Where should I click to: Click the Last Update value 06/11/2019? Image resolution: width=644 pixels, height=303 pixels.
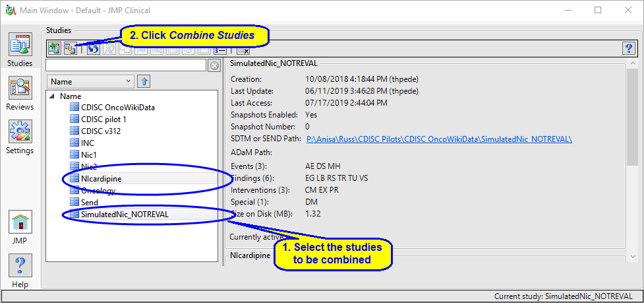click(x=362, y=91)
